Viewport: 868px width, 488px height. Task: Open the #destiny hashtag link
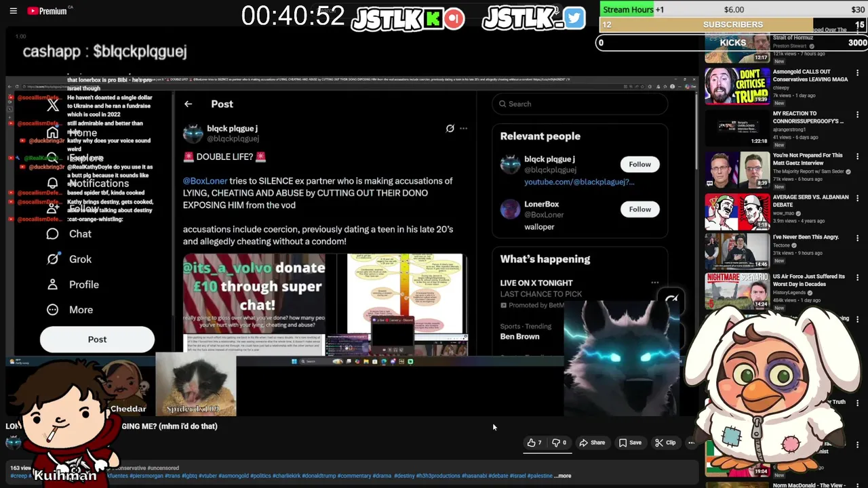point(405,476)
